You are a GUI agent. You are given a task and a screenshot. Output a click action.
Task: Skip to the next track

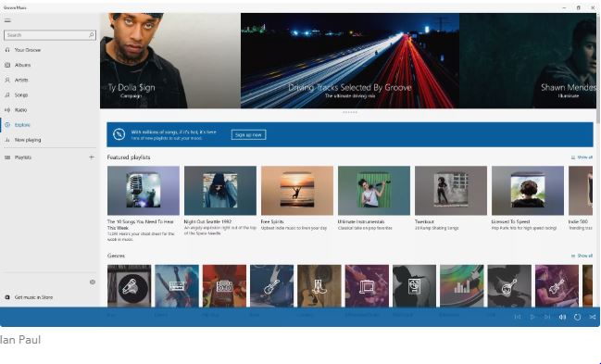[x=547, y=317]
